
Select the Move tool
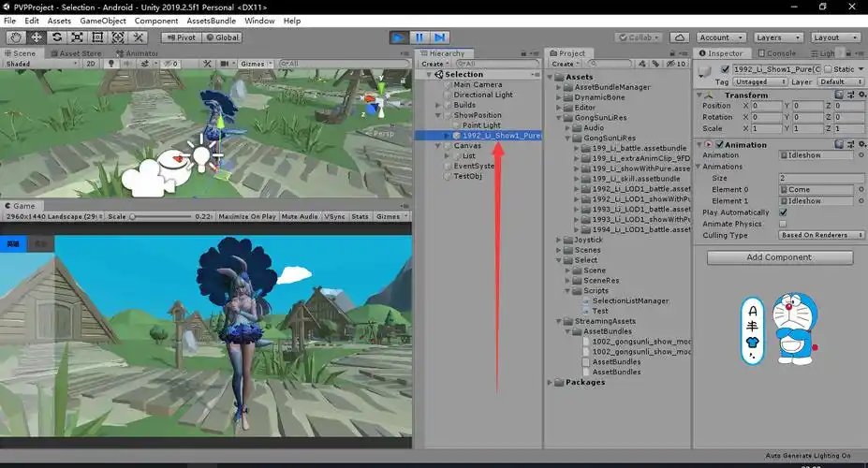(x=37, y=37)
